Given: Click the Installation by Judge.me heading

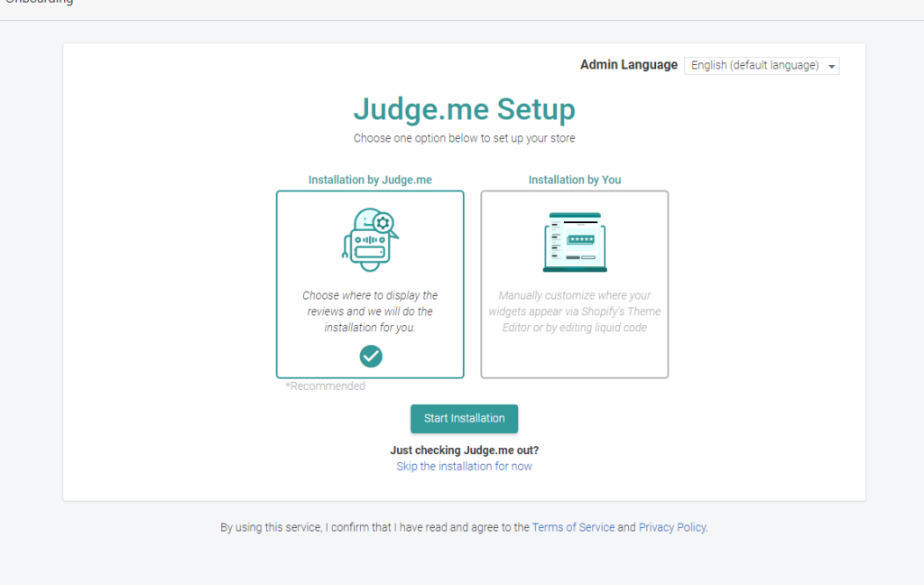Looking at the screenshot, I should (370, 180).
